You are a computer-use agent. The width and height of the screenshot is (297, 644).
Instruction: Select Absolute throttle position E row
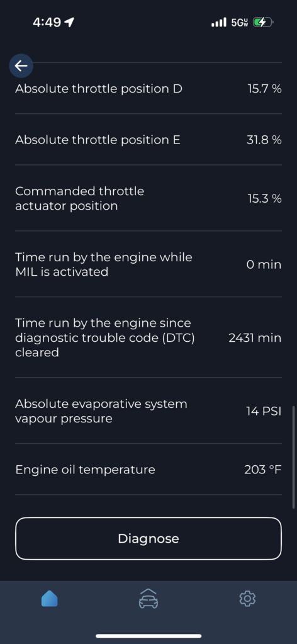tap(148, 140)
